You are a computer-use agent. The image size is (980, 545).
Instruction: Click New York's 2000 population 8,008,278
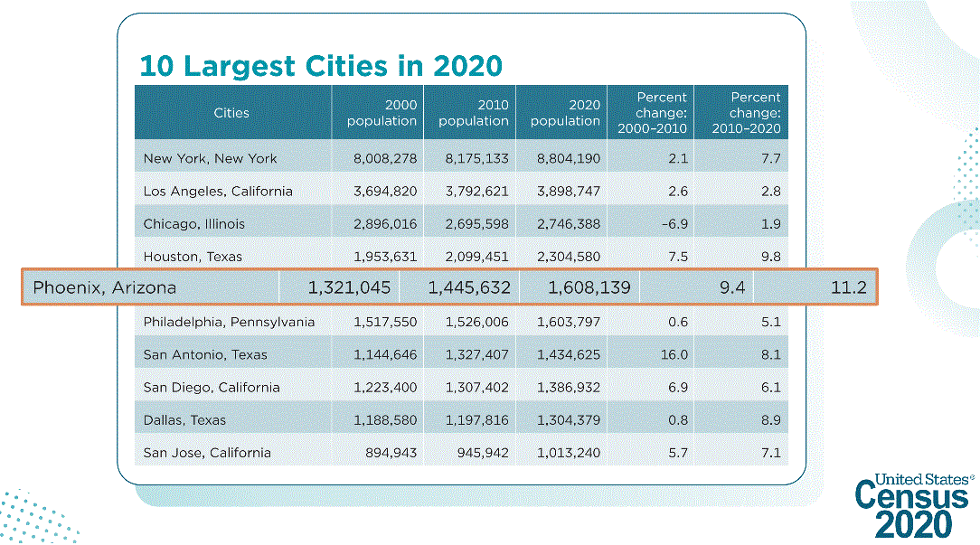tap(385, 159)
